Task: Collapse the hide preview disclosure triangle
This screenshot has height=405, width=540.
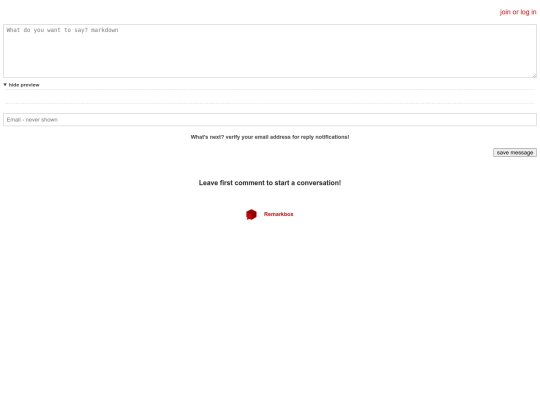Action: [5, 85]
